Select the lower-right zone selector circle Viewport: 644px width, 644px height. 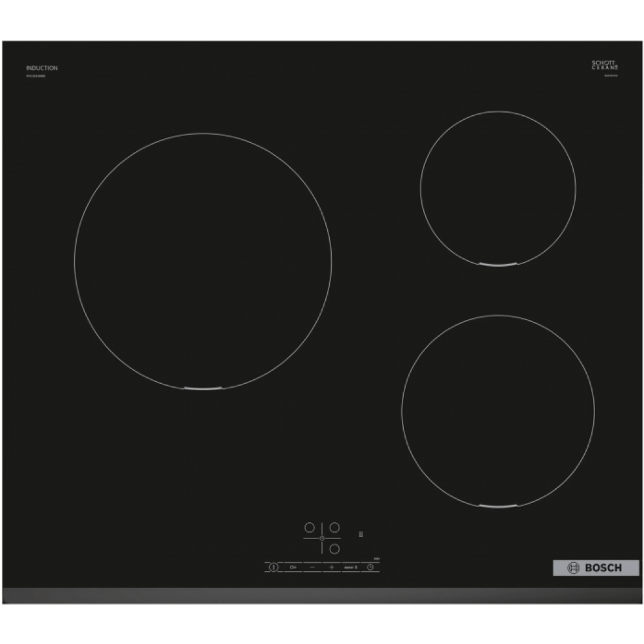pyautogui.click(x=335, y=549)
